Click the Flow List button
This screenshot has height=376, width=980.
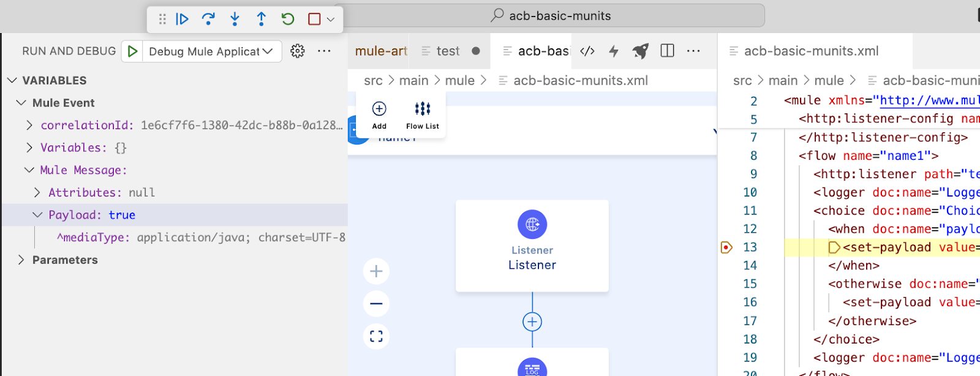[423, 115]
